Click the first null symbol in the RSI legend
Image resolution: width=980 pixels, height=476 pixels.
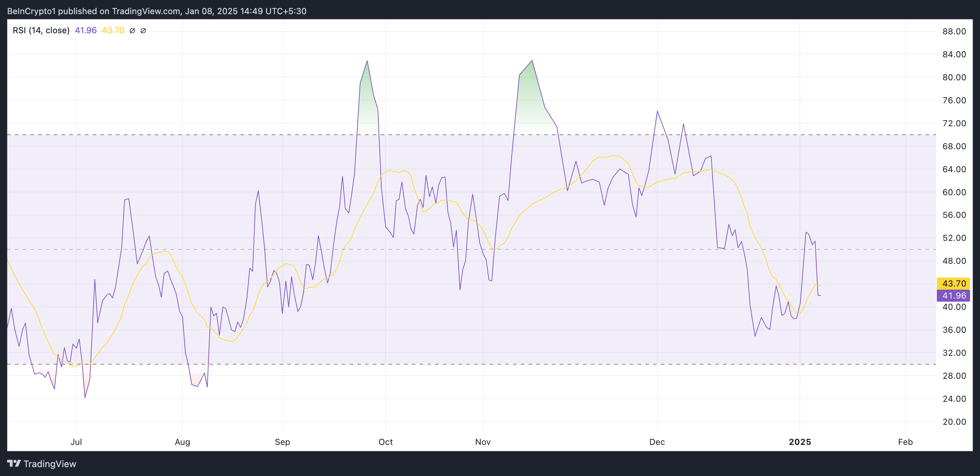(x=132, y=31)
